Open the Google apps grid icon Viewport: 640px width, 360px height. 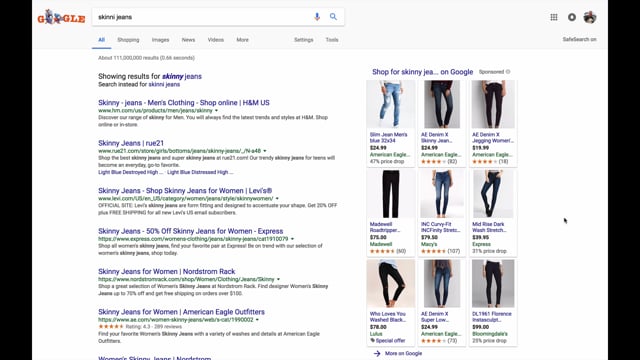(x=553, y=17)
